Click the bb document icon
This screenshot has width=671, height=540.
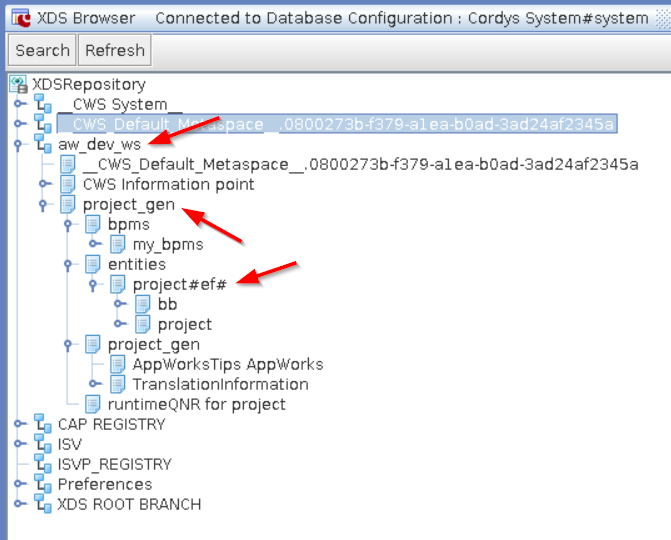(x=143, y=305)
